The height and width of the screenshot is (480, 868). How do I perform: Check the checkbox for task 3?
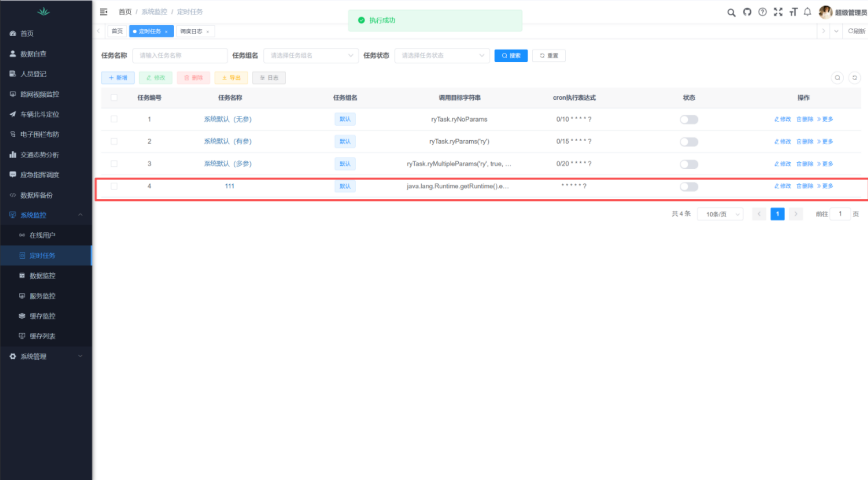[x=114, y=164]
